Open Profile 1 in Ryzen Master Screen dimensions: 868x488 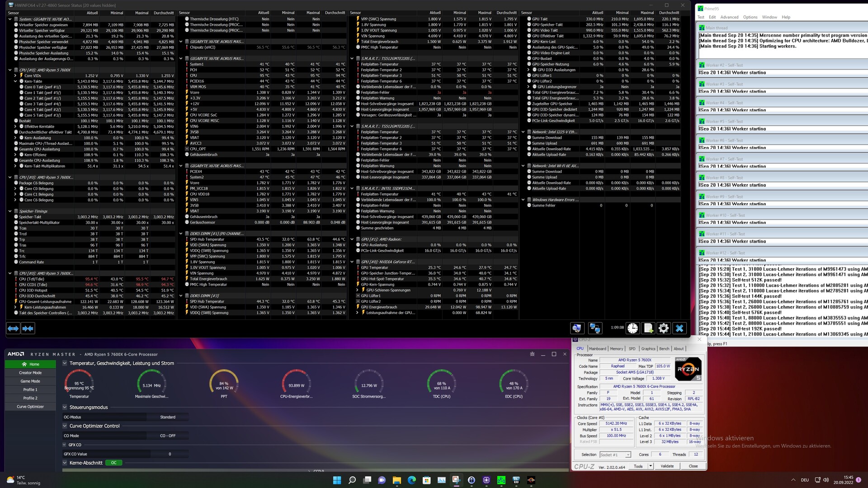(x=30, y=390)
